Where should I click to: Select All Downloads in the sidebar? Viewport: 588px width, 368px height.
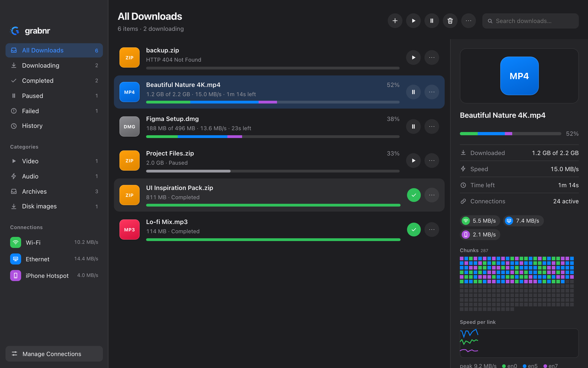(x=54, y=50)
